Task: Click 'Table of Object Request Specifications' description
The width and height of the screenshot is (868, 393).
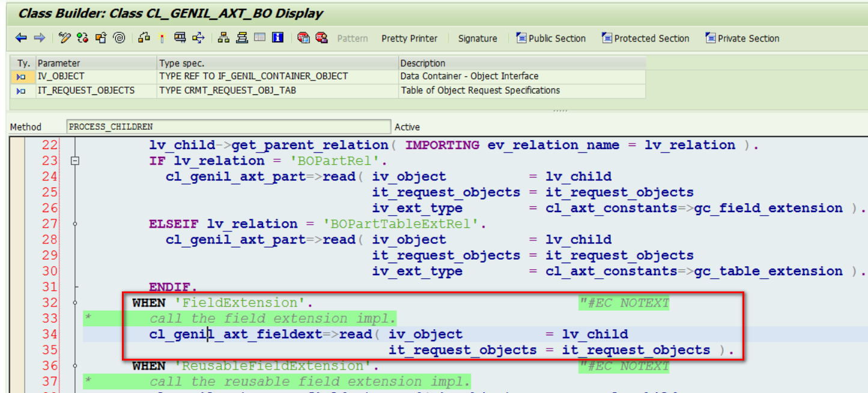Action: coord(523,91)
